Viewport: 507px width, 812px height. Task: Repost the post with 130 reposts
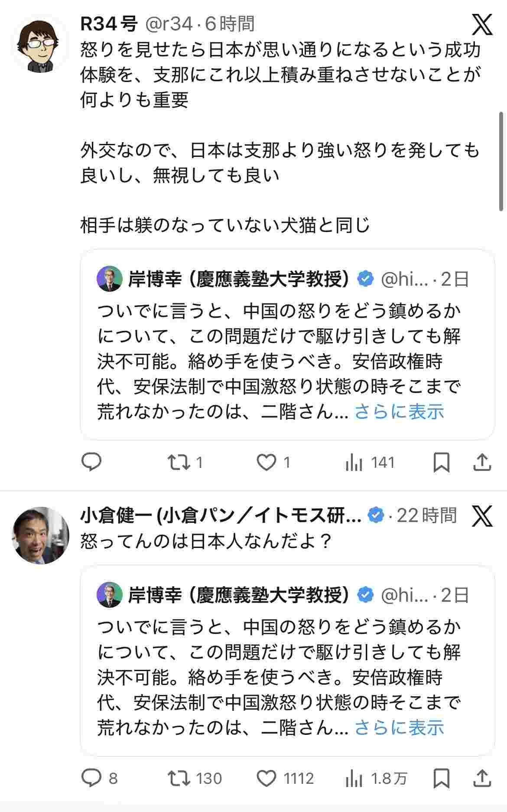point(179,778)
